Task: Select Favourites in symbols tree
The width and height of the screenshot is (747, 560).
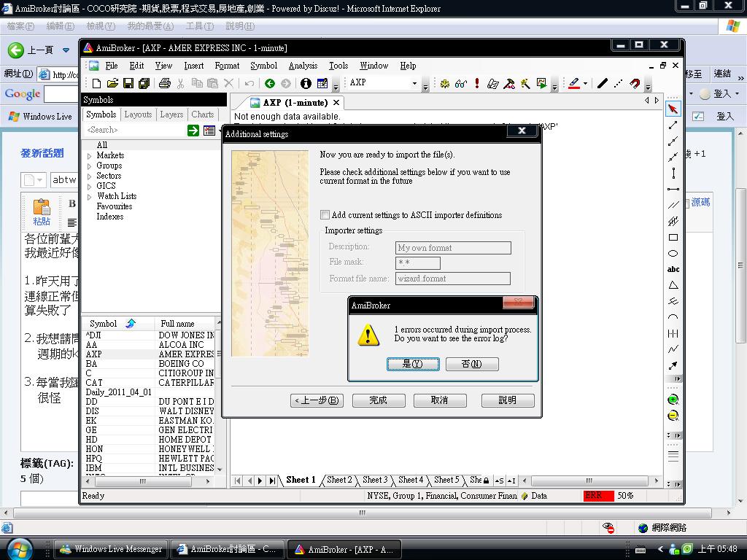Action: tap(115, 206)
